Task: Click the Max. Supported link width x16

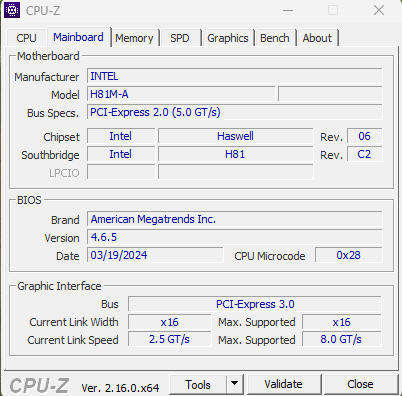Action: (x=342, y=322)
